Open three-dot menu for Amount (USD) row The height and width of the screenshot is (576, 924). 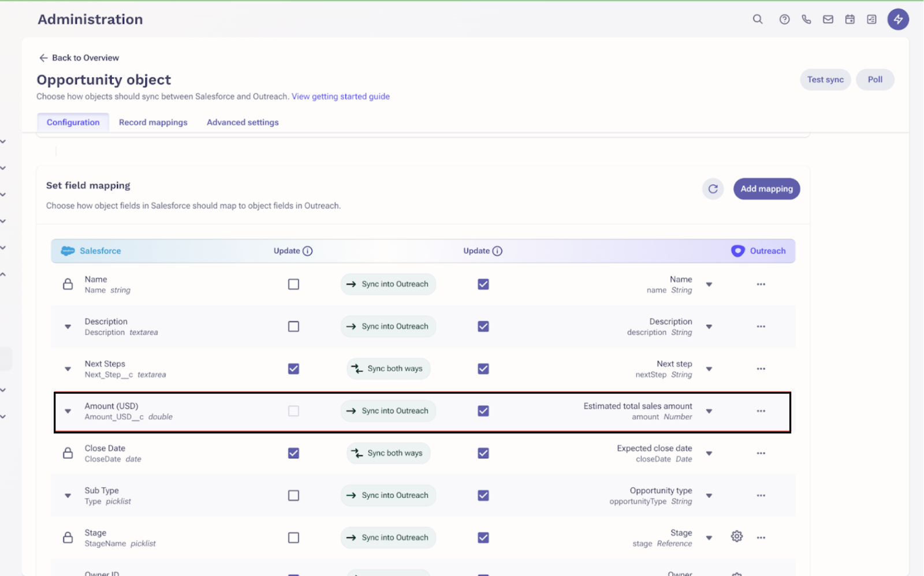click(761, 411)
